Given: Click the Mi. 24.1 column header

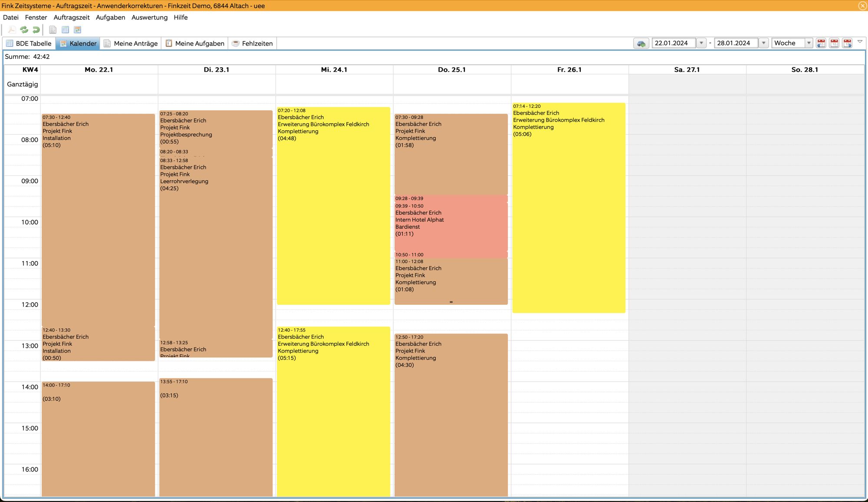Looking at the screenshot, I should [x=334, y=69].
